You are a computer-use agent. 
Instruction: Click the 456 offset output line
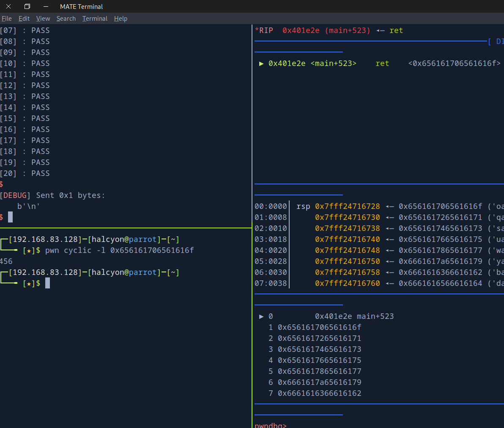[6, 261]
